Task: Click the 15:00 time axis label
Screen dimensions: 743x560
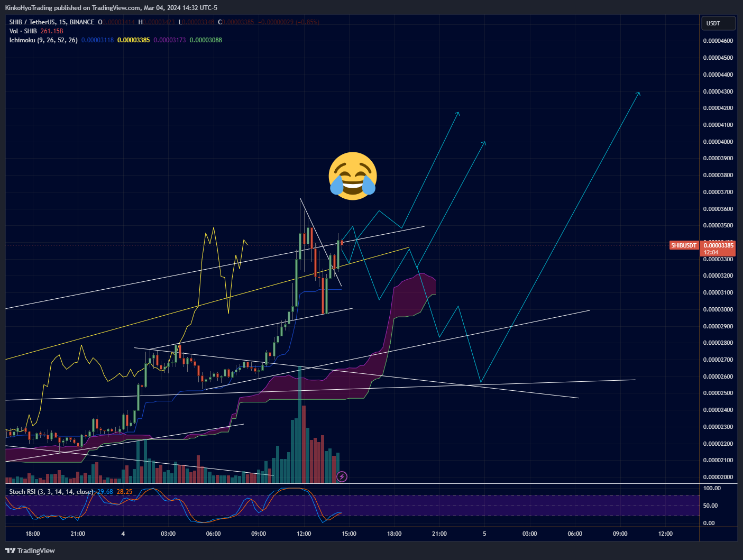Action: pyautogui.click(x=349, y=534)
